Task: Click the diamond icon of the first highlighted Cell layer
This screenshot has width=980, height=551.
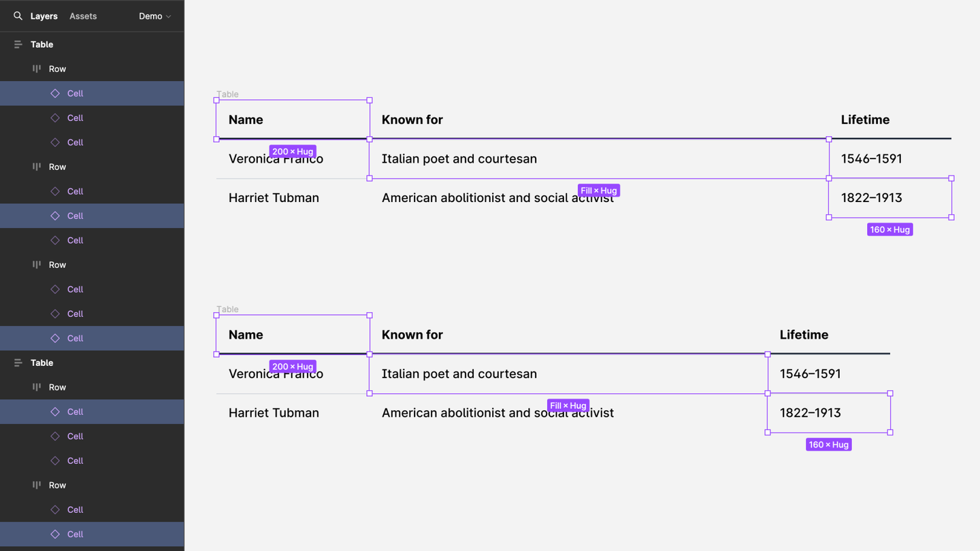Action: pos(55,93)
